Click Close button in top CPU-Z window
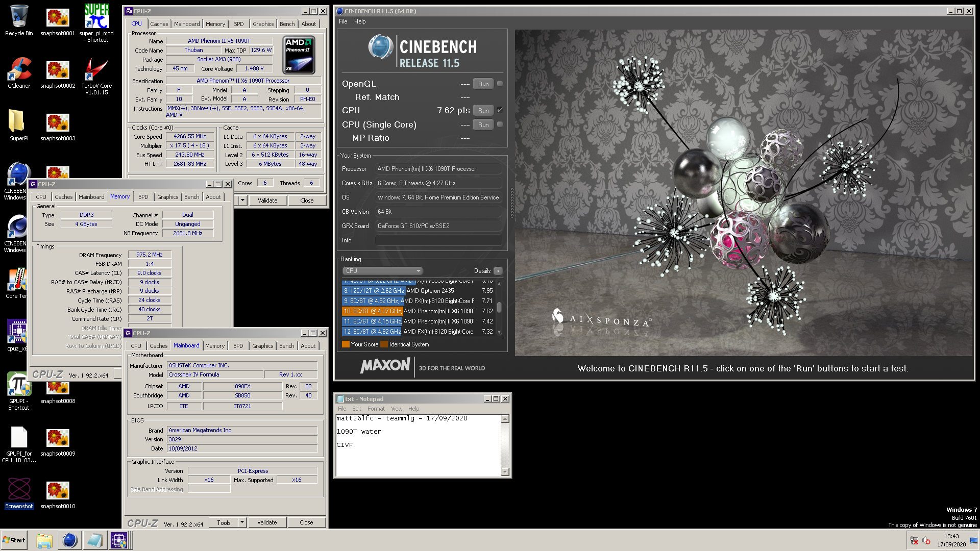 pos(307,201)
